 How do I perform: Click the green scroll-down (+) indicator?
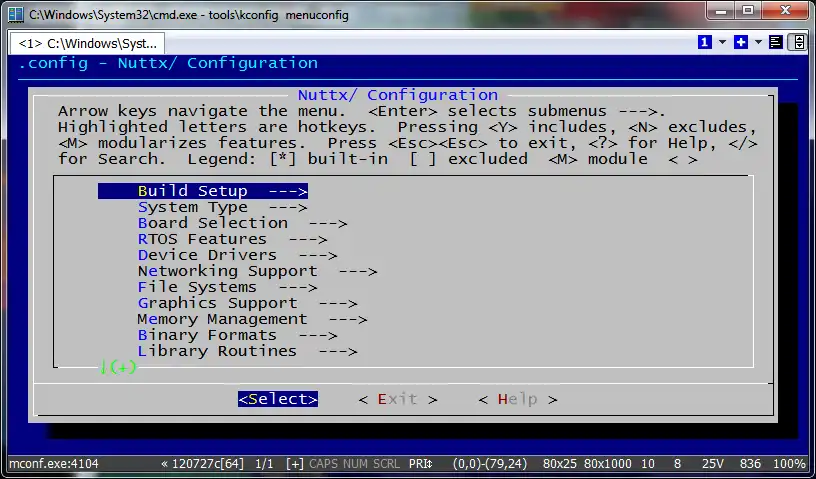[x=118, y=367]
